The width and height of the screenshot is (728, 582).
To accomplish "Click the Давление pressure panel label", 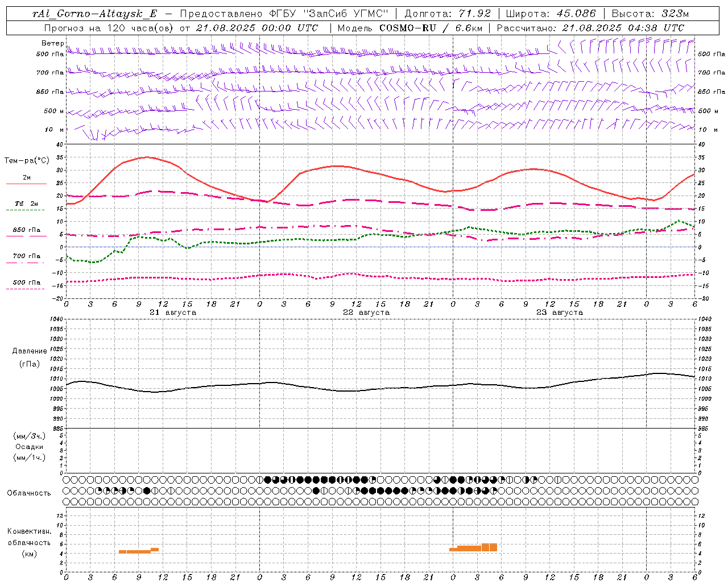I will tap(30, 351).
